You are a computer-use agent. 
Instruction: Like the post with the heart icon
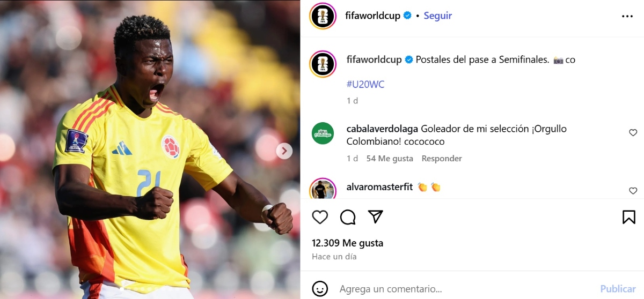point(320,216)
